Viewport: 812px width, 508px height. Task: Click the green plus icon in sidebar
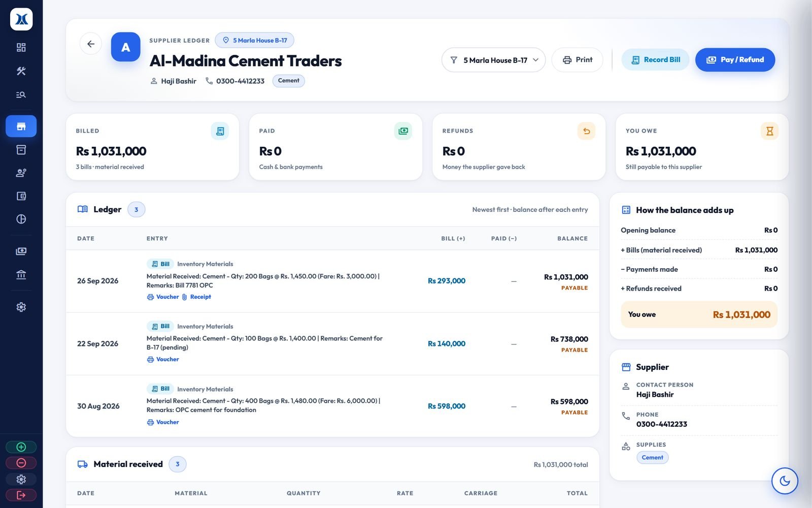click(21, 447)
